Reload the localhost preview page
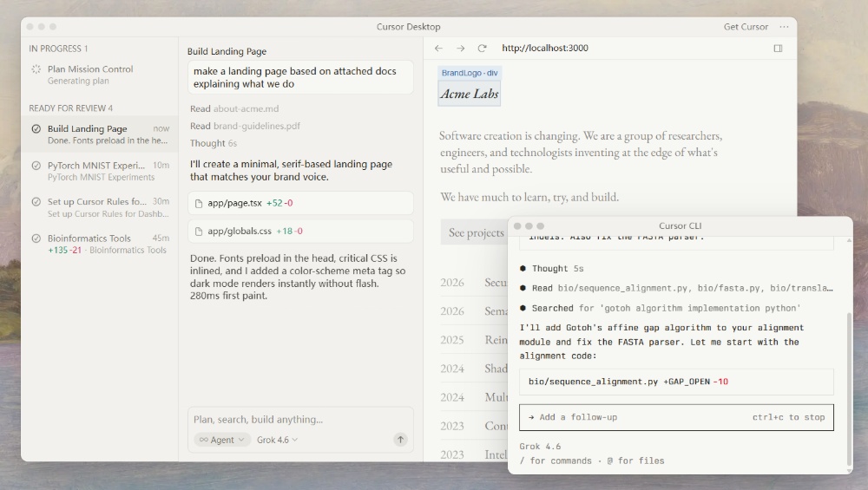 pos(482,48)
